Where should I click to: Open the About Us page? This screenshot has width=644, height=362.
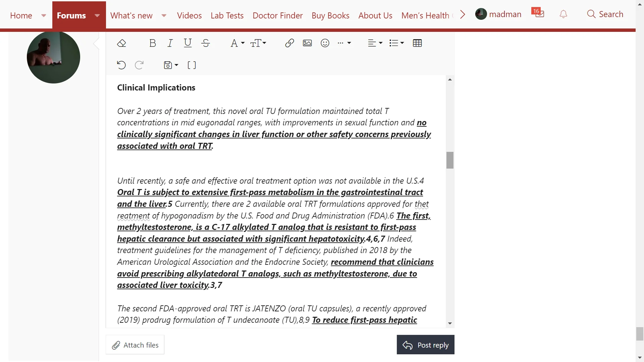tap(375, 15)
